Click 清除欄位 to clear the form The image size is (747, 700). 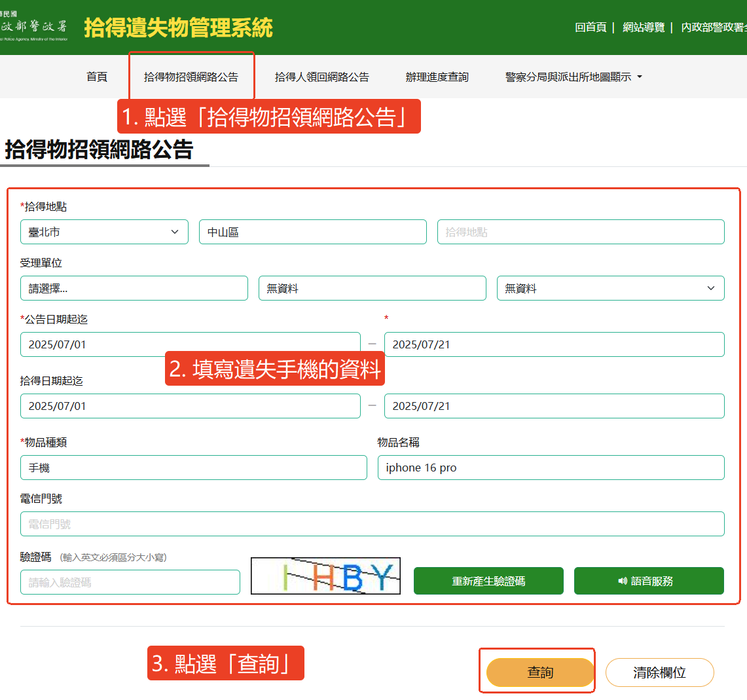click(x=659, y=672)
